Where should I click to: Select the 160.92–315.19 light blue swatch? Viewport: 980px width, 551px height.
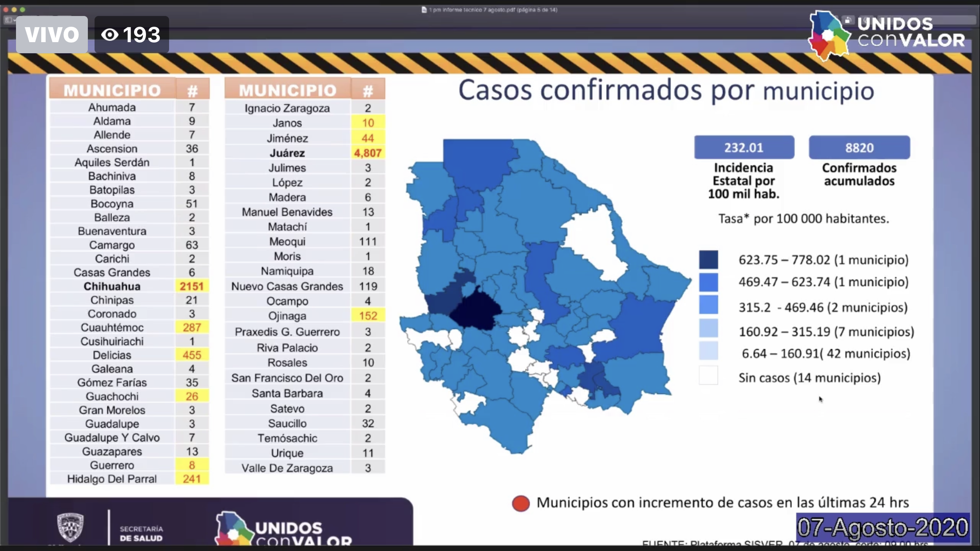[708, 329]
